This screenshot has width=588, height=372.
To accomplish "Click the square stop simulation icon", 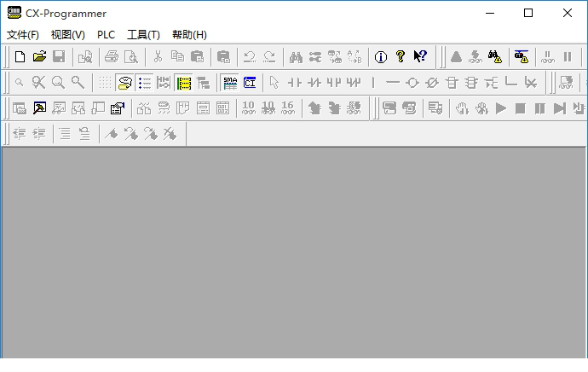I will tap(521, 108).
